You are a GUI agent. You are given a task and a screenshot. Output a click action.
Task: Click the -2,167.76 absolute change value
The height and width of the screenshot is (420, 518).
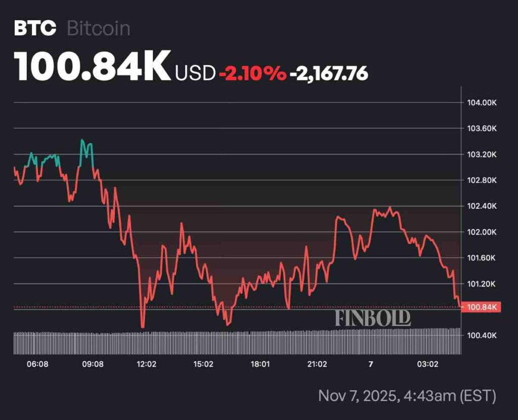pos(329,74)
